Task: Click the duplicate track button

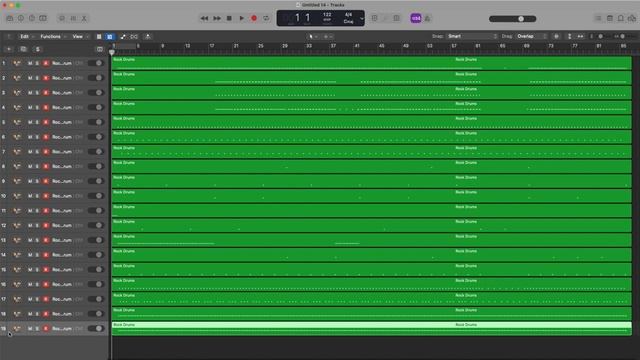Action: click(23, 49)
